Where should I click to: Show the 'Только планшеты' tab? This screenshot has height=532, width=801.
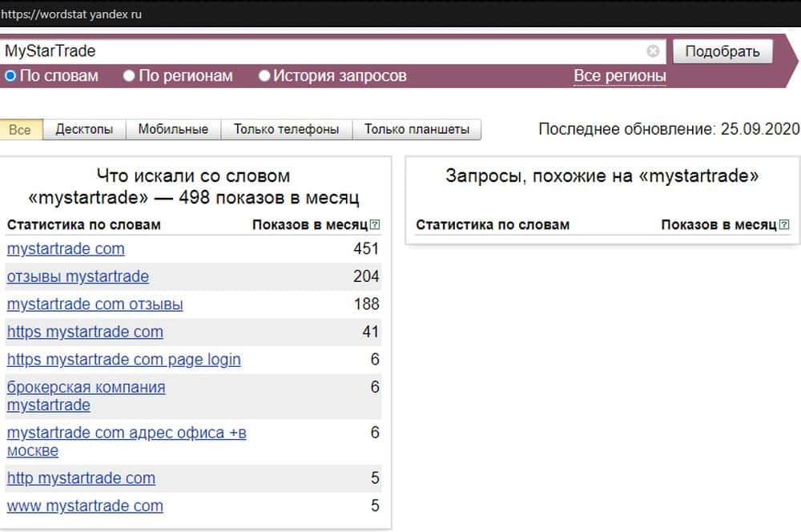(x=417, y=130)
